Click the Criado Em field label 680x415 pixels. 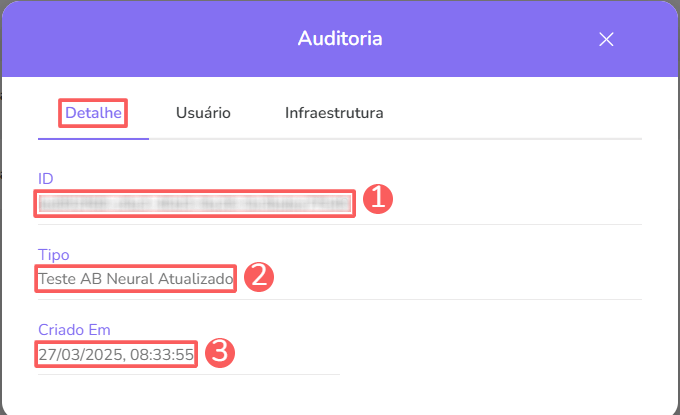pyautogui.click(x=74, y=329)
